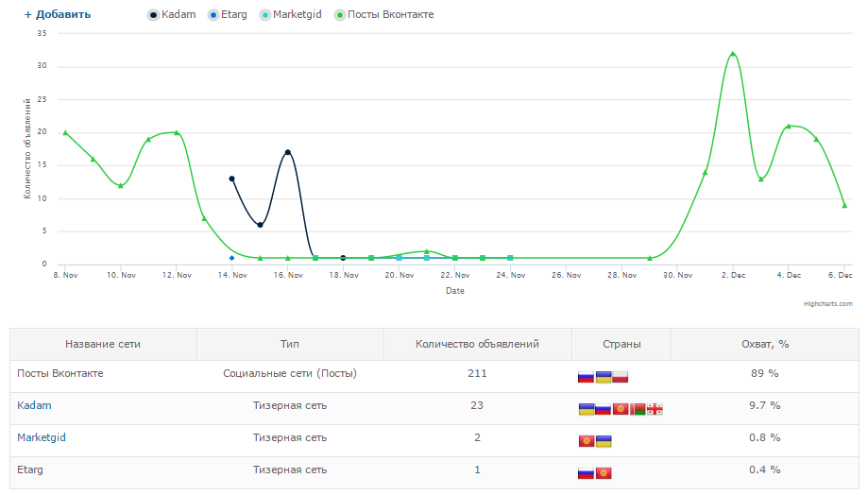This screenshot has height=495, width=868.
Task: Toggle the Marketgid legend item
Action: (291, 14)
